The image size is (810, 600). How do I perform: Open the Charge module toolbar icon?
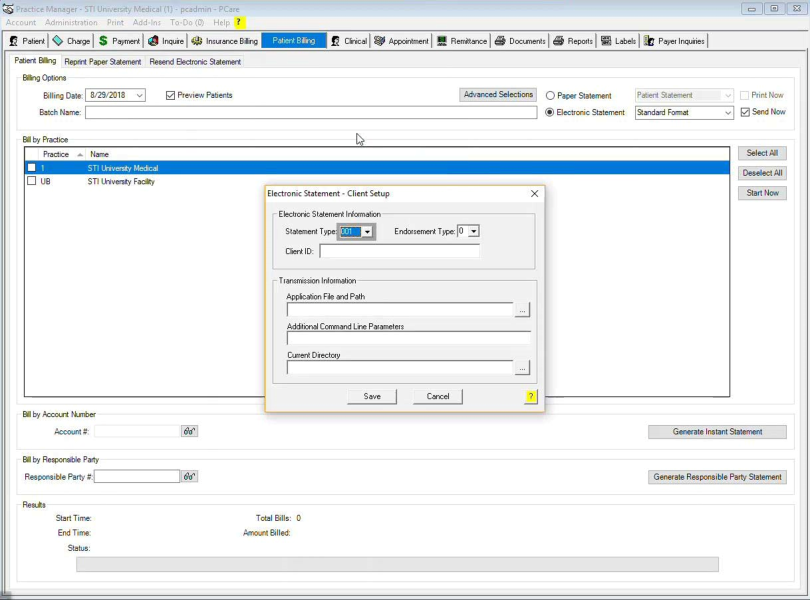[71, 41]
